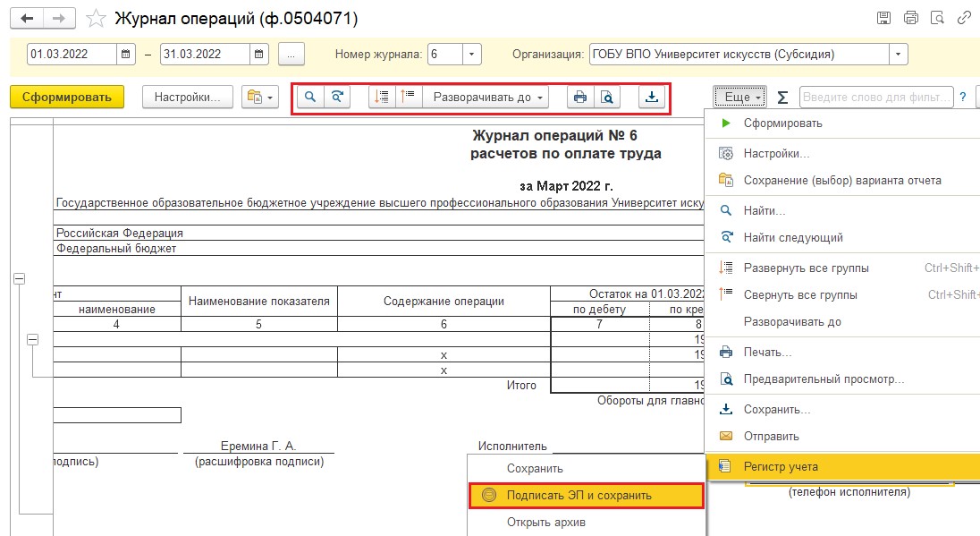Open Разворачивать до submenu entry
980x536 pixels.
point(842,321)
